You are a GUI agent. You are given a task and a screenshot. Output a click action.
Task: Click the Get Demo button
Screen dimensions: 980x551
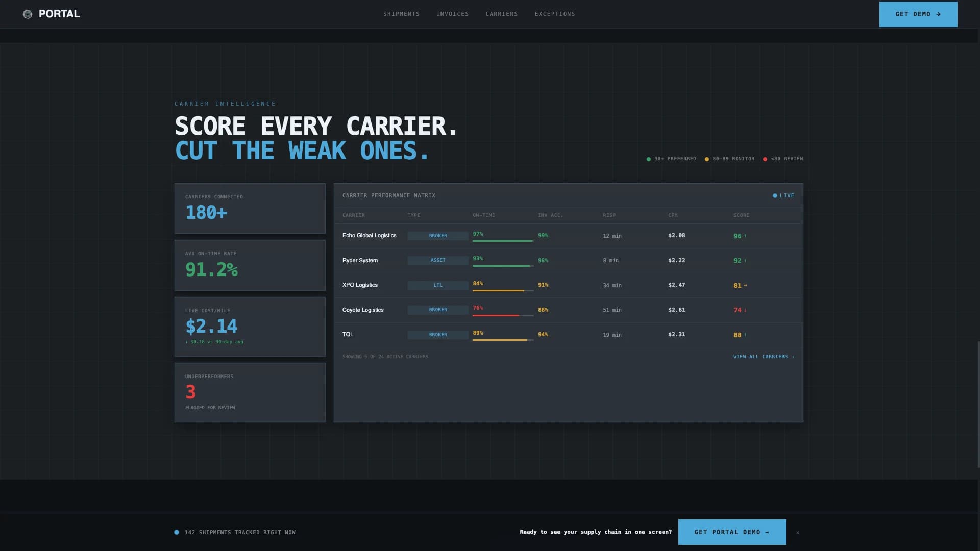click(918, 14)
